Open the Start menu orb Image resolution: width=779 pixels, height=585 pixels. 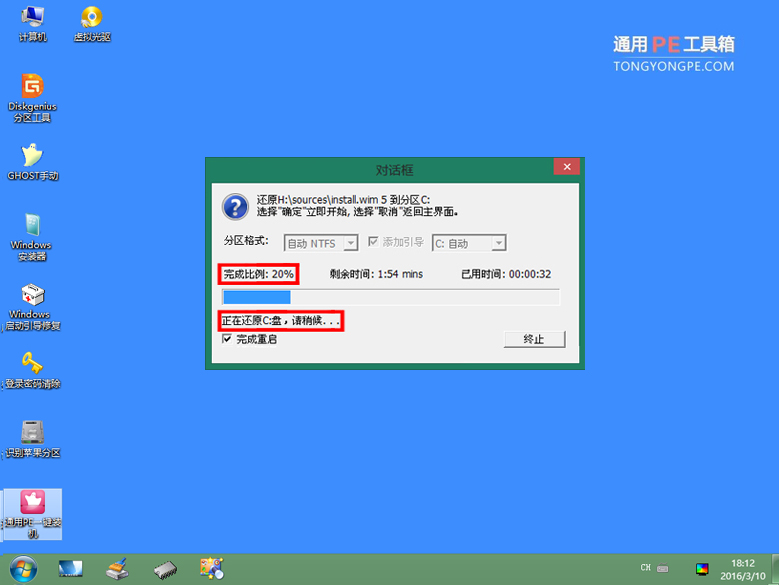[x=23, y=570]
